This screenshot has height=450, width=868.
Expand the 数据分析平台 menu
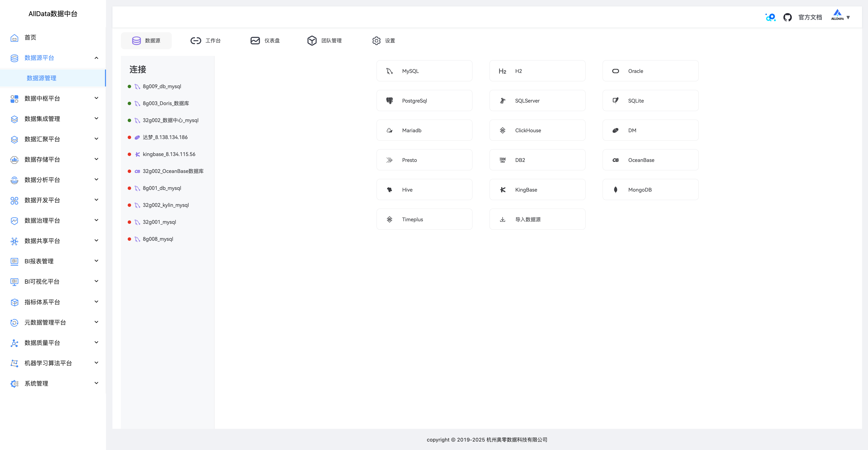click(53, 180)
